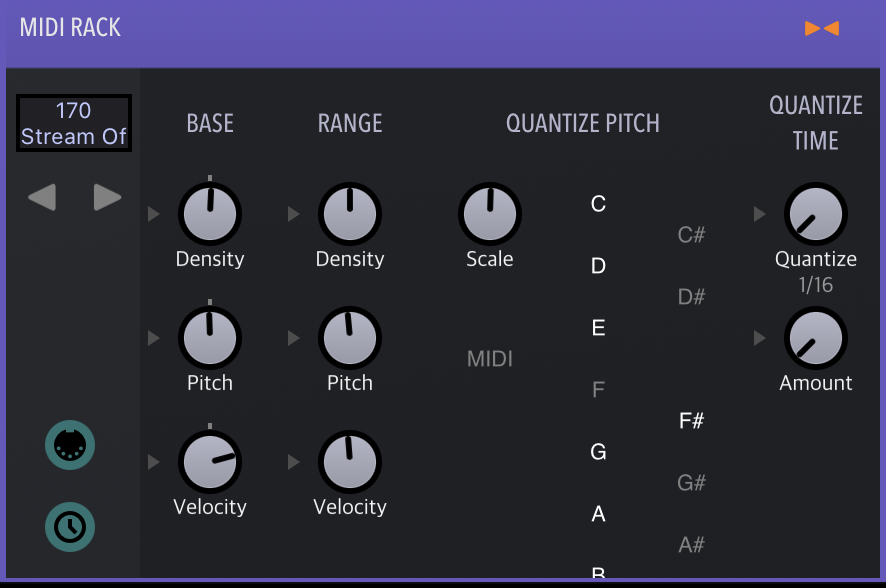Click the MIDI connector round icon

(x=70, y=445)
